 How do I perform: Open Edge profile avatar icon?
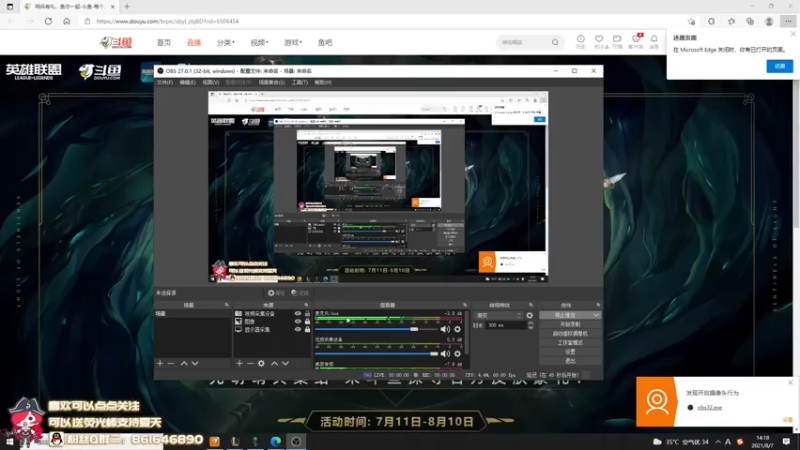point(769,21)
